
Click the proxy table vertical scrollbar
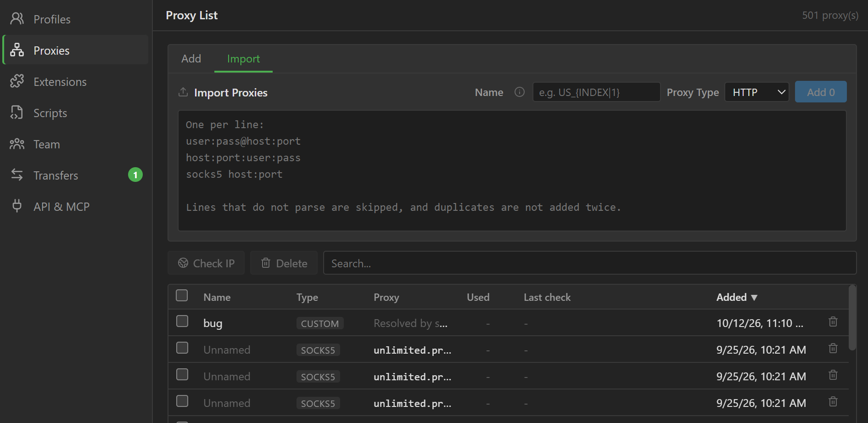tap(852, 318)
